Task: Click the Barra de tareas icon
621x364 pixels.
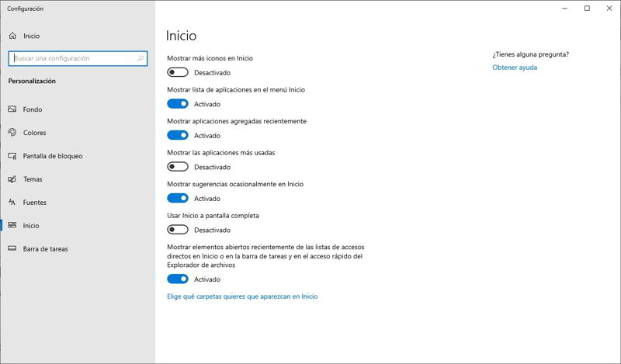Action: pyautogui.click(x=12, y=249)
